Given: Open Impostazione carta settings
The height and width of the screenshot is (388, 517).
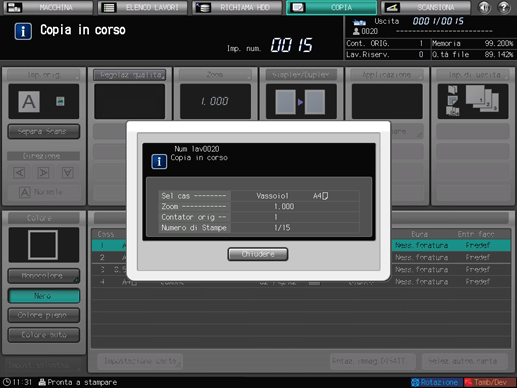Looking at the screenshot, I should point(140,361).
